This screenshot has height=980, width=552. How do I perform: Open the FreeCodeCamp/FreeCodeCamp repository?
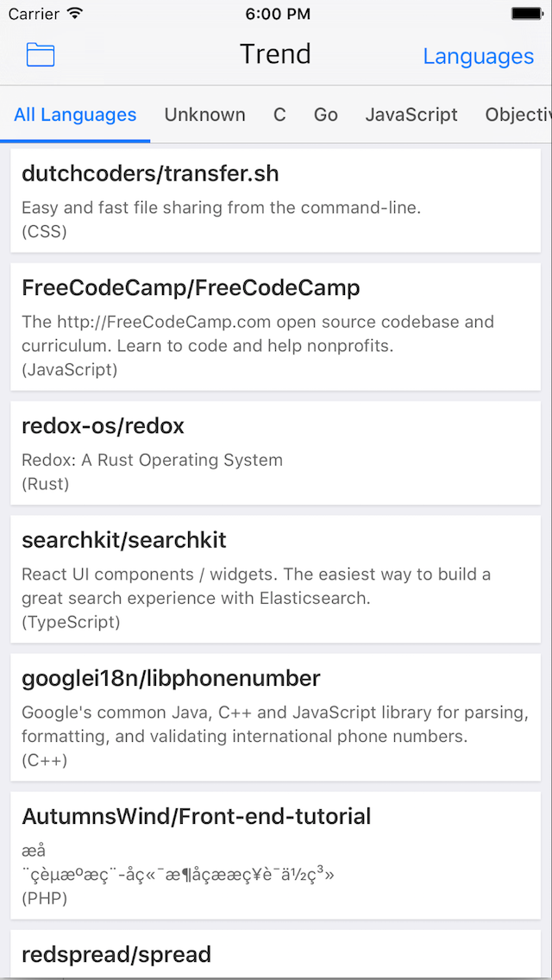pyautogui.click(x=276, y=327)
